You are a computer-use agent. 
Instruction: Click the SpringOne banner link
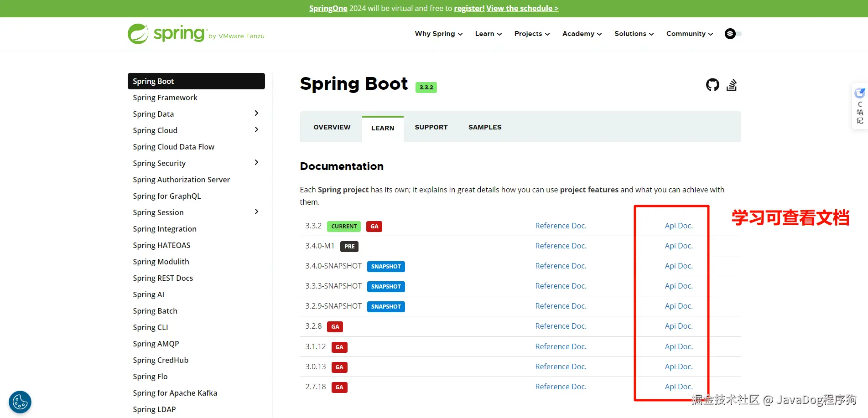[328, 8]
